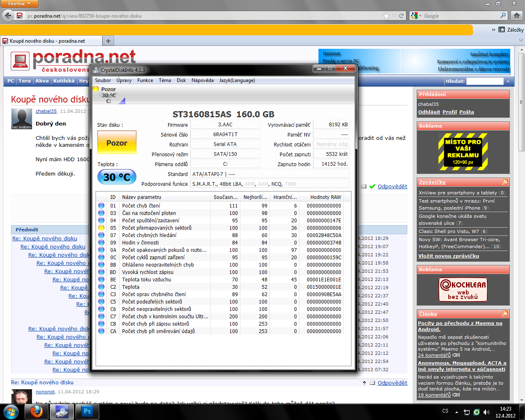Click the up arrow beside lower Odpovědět

[x=364, y=383]
